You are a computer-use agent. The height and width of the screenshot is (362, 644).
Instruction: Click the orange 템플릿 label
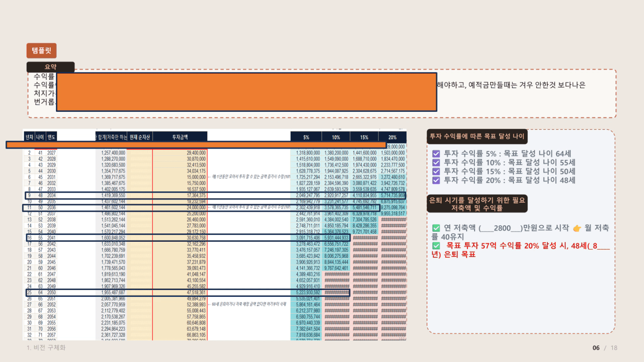click(42, 51)
